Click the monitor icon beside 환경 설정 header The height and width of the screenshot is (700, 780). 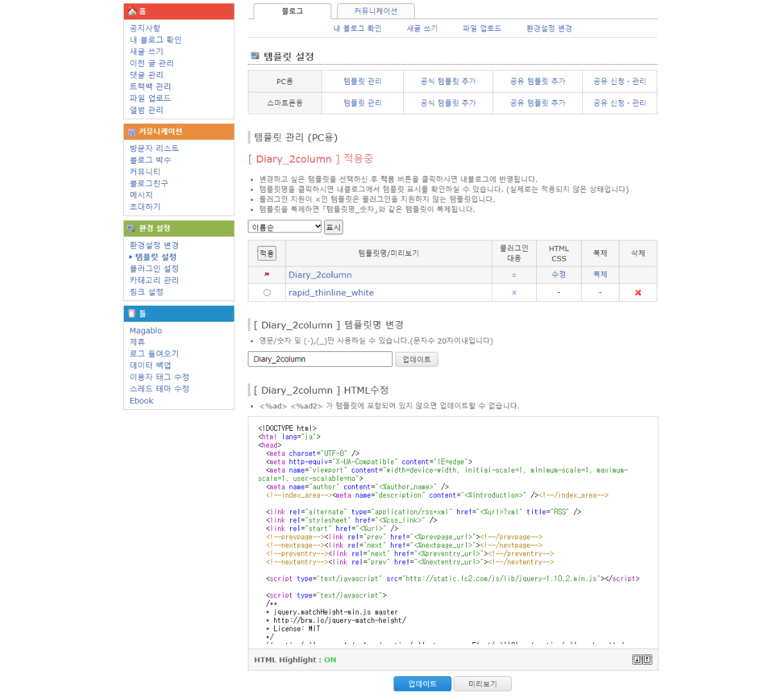tap(132, 229)
